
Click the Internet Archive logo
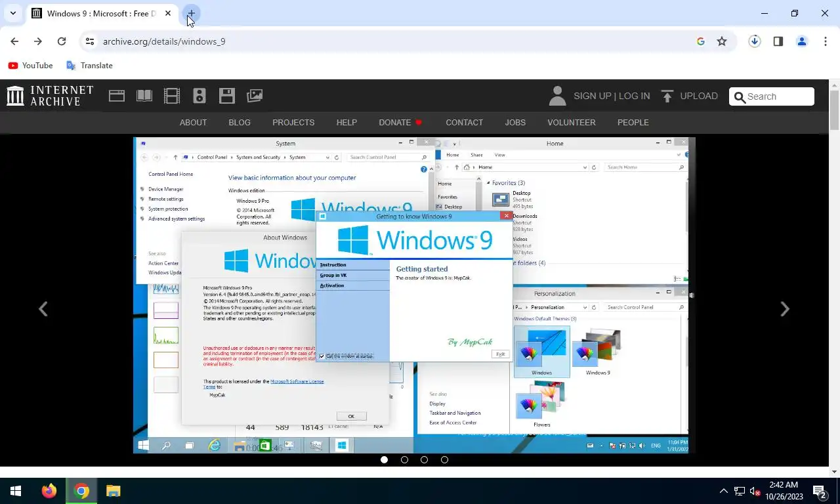(x=50, y=96)
